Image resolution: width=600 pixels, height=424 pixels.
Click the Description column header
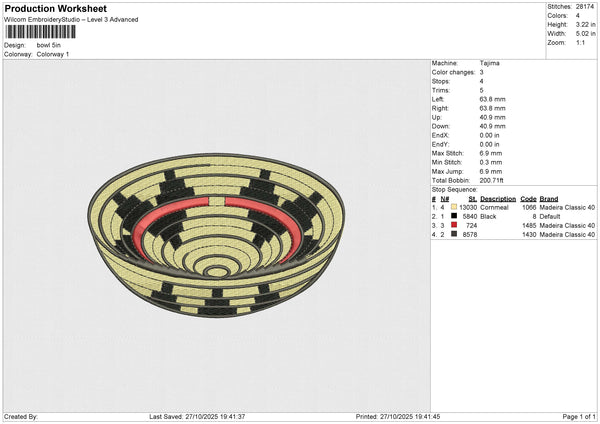497,198
